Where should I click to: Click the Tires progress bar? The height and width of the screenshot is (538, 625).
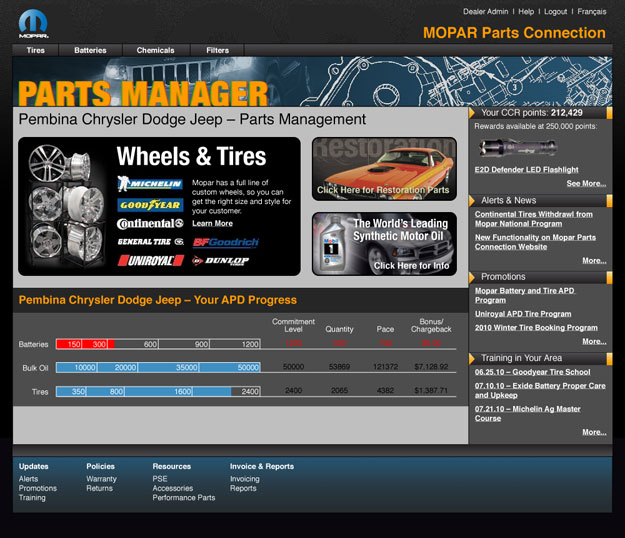coord(158,391)
